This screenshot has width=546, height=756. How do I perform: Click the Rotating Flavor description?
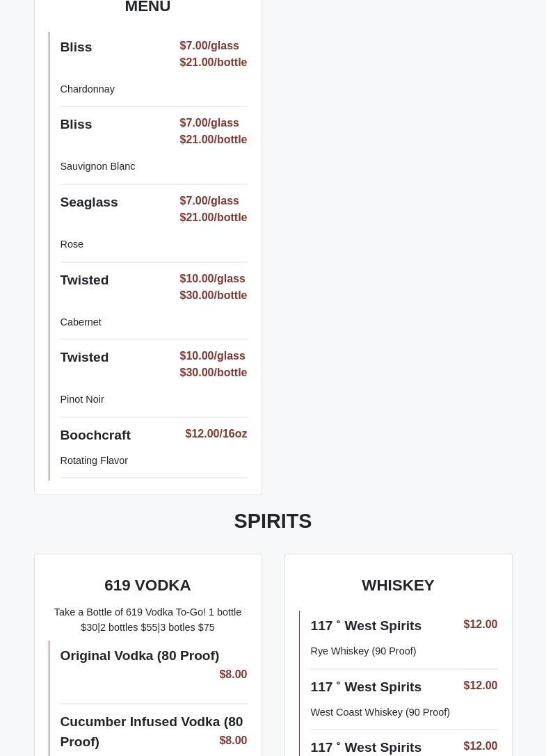coord(94,460)
